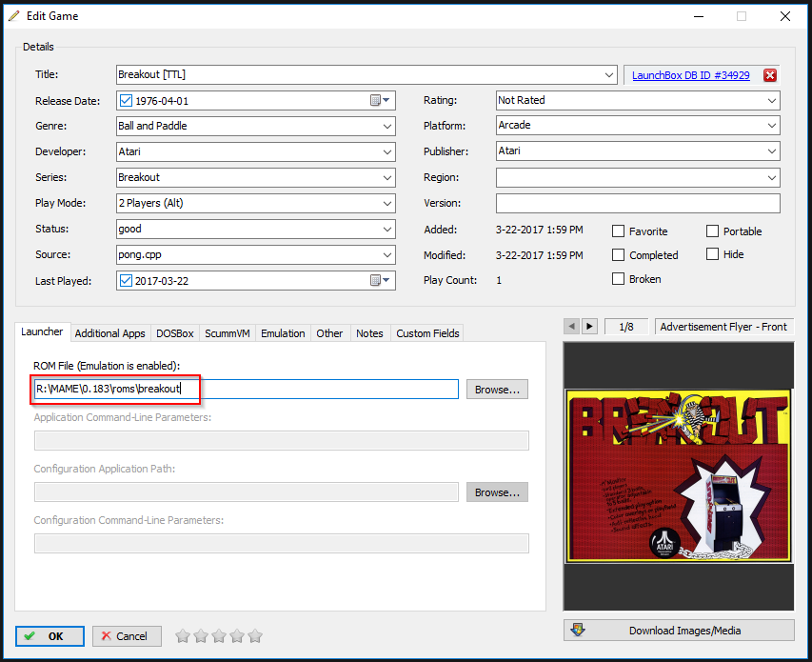Expand the Title dropdown
Viewport: 812px width, 662px height.
click(609, 75)
